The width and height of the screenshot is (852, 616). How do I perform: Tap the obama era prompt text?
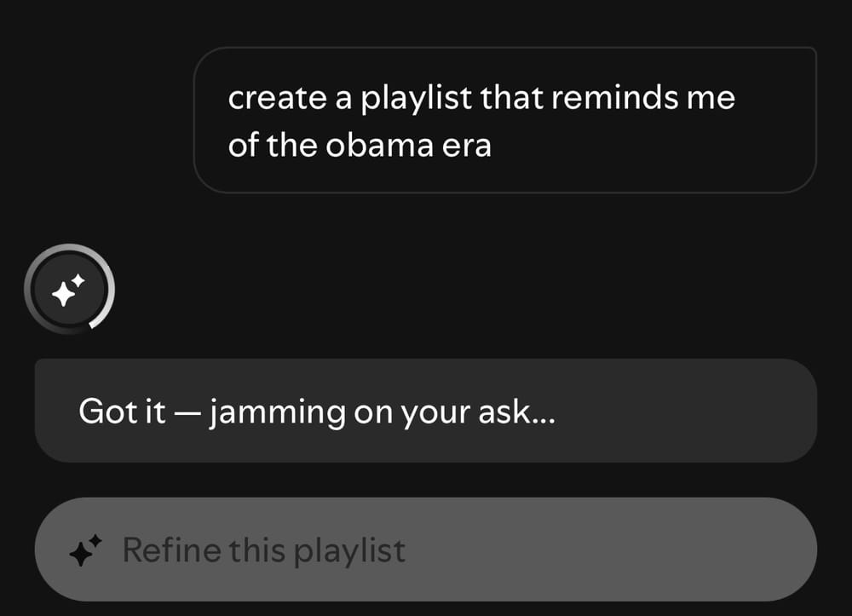pos(358,144)
